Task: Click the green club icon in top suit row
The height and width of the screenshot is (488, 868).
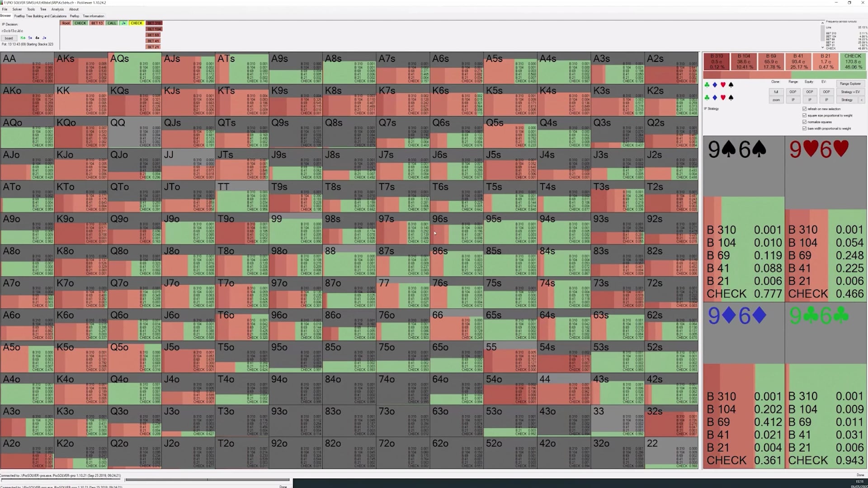Action: tap(707, 84)
